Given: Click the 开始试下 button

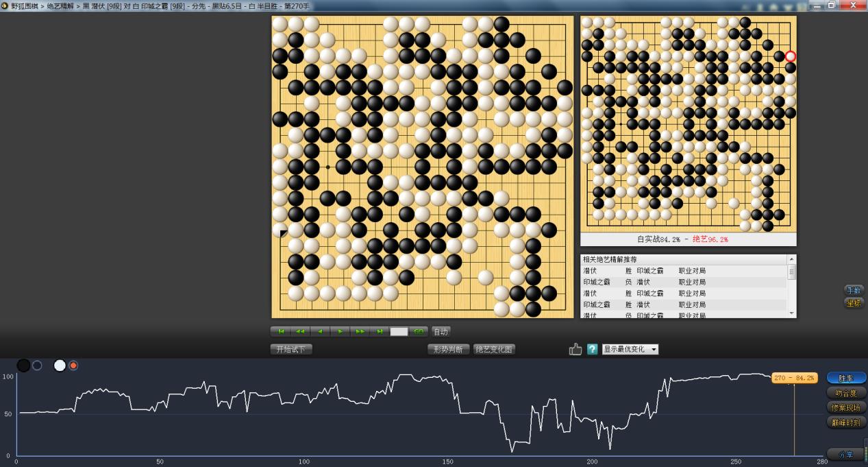Looking at the screenshot, I should click(x=291, y=349).
